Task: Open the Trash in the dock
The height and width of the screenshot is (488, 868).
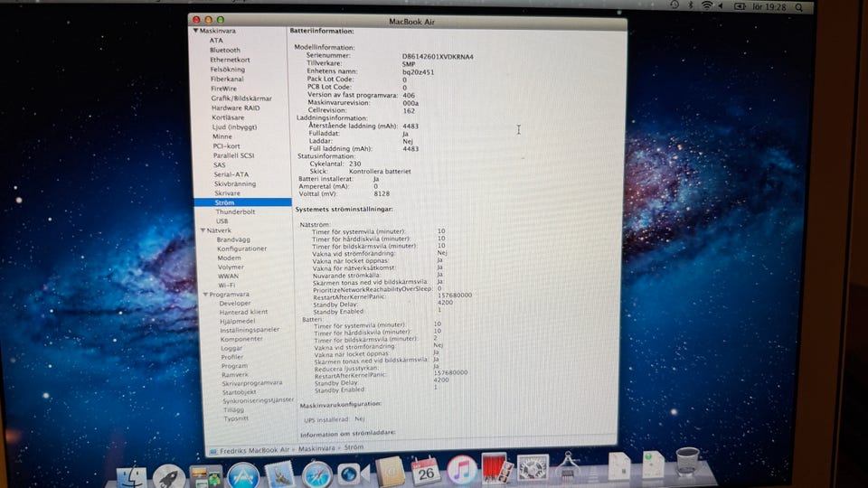Action: 687,461
